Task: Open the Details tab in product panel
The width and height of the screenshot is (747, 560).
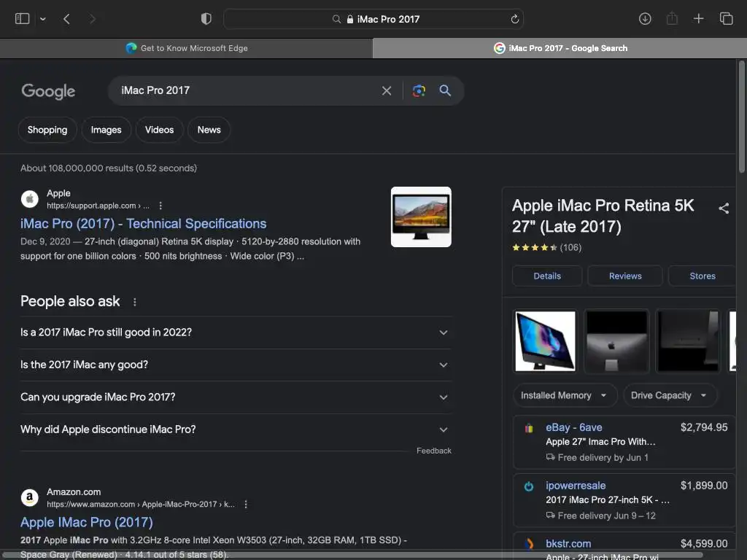Action: tap(547, 276)
